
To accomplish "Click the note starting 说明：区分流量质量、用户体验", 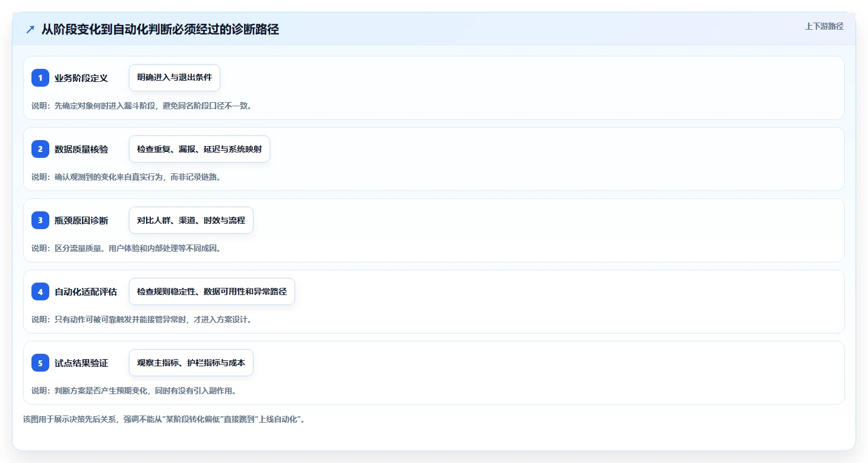I will (126, 248).
